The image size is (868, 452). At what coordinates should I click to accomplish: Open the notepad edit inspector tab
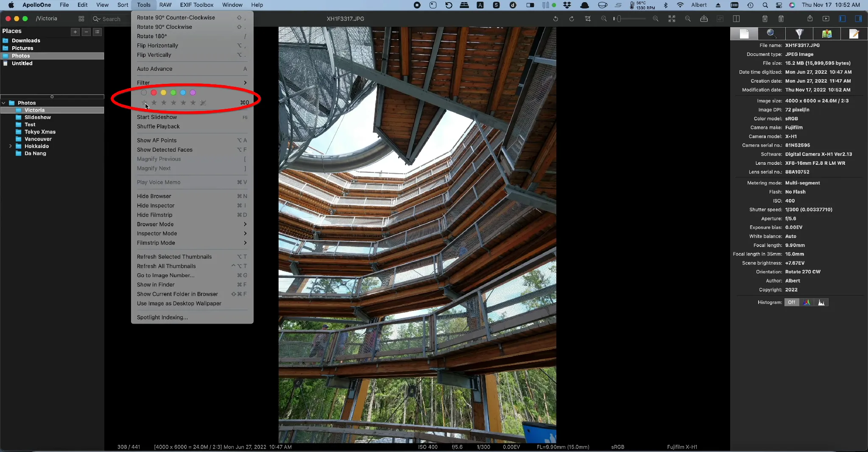(854, 34)
